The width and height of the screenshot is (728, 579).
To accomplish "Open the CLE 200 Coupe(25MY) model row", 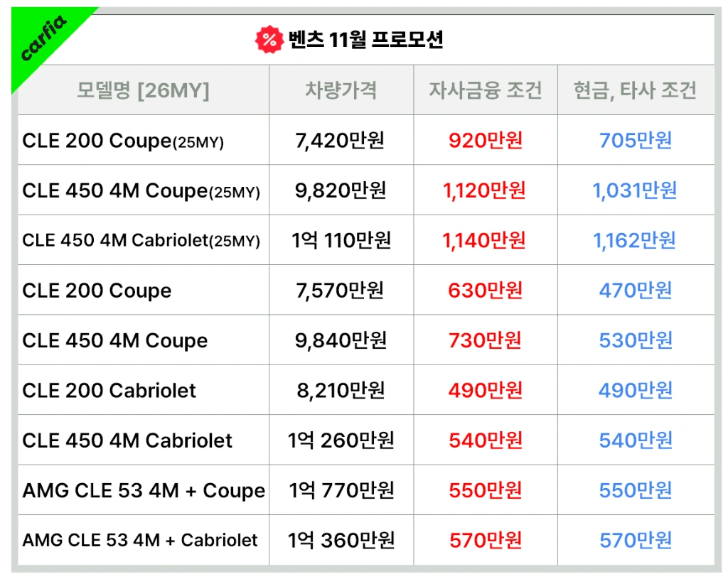I will coord(123,141).
